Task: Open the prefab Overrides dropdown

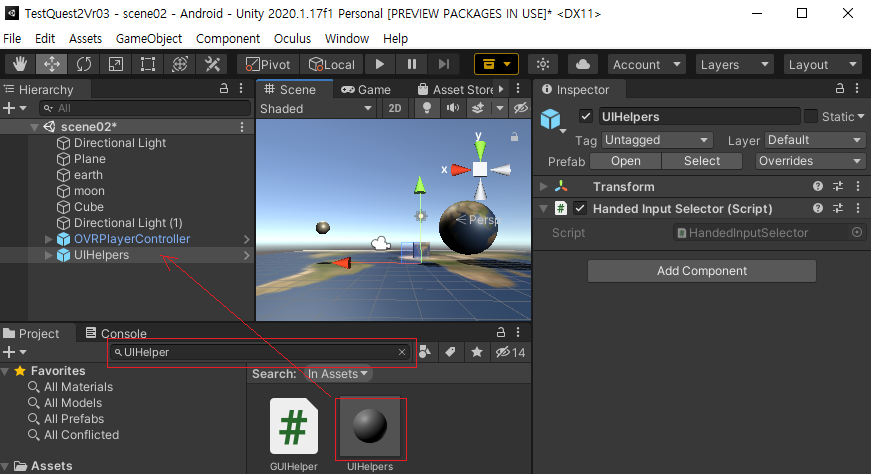Action: tap(810, 161)
